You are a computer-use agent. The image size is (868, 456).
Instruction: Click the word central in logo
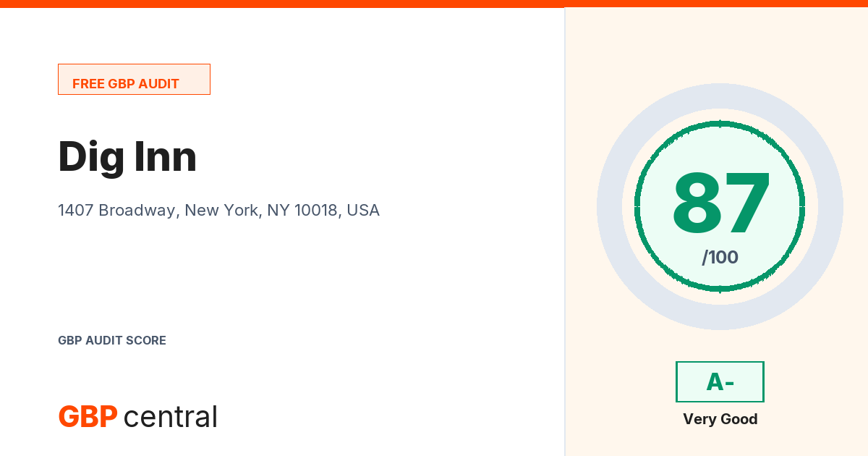tap(171, 417)
